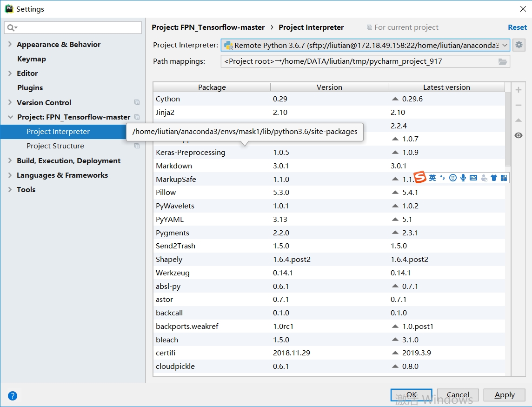Viewport: 532px width, 407px height.
Task: Sort by Version column header
Action: coord(329,87)
